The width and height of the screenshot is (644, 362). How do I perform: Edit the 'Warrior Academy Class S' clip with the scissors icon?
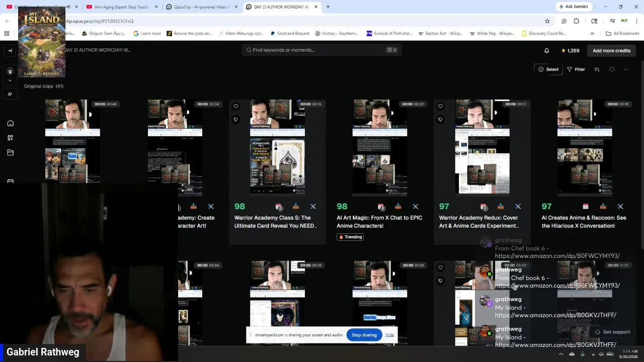pyautogui.click(x=313, y=206)
